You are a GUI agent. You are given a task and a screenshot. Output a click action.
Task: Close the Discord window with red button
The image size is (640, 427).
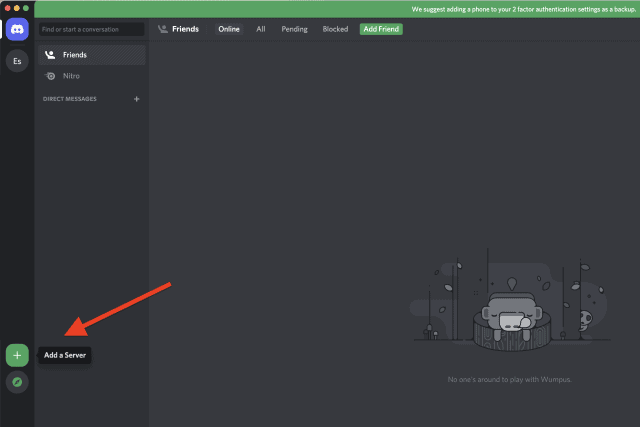click(x=8, y=8)
